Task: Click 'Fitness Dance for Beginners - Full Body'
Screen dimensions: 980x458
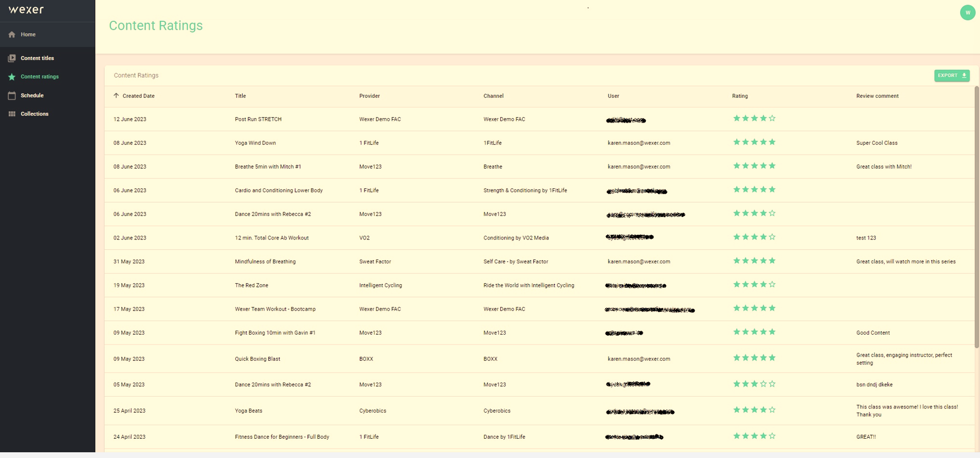Action: (x=282, y=437)
